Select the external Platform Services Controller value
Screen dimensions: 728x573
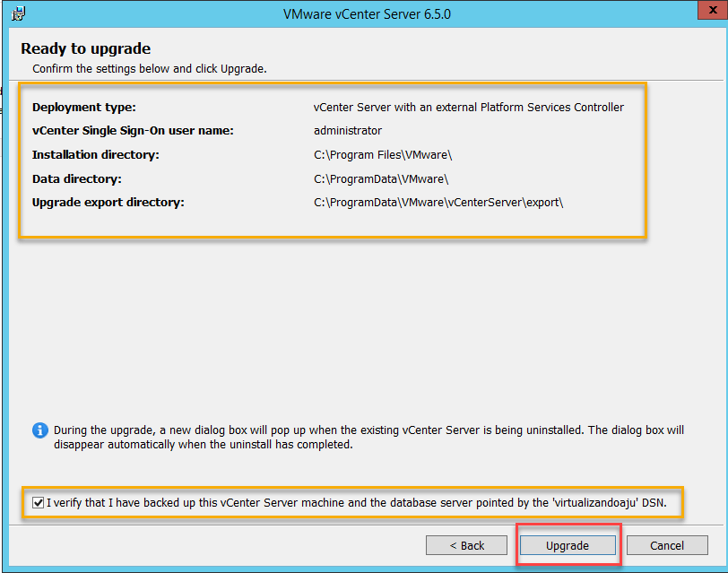(x=468, y=107)
